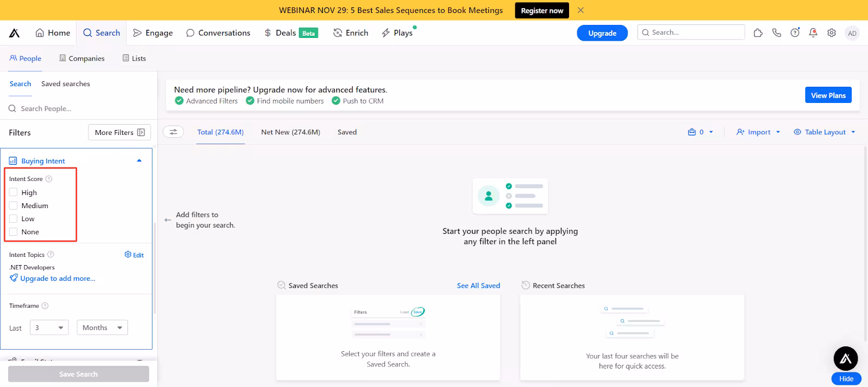The height and width of the screenshot is (387, 868).
Task: Open the extensions puzzle icon
Action: (758, 33)
